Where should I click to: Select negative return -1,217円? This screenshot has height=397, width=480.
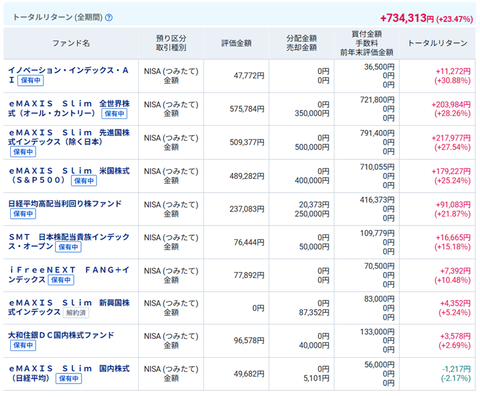coord(456,369)
